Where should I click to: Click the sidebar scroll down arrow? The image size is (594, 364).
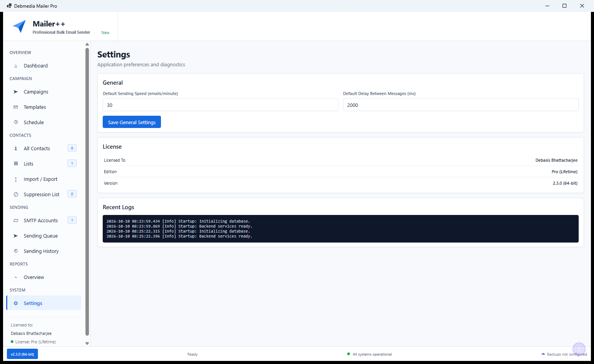pyautogui.click(x=87, y=343)
